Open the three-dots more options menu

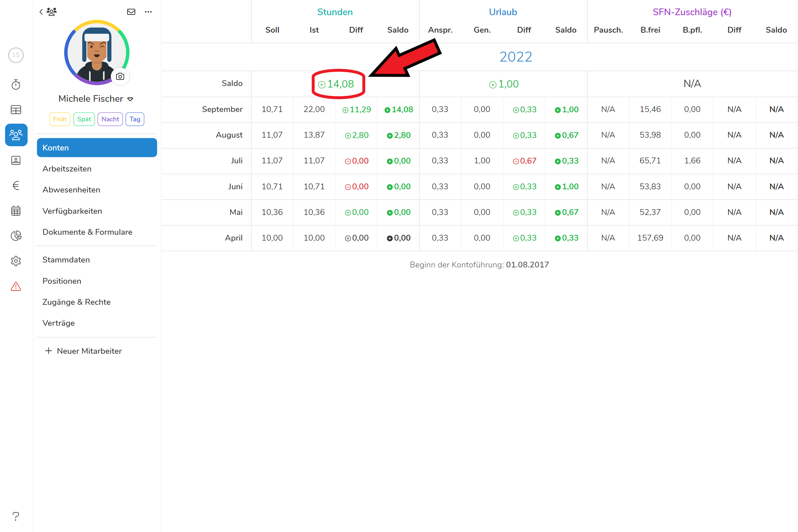(x=148, y=12)
